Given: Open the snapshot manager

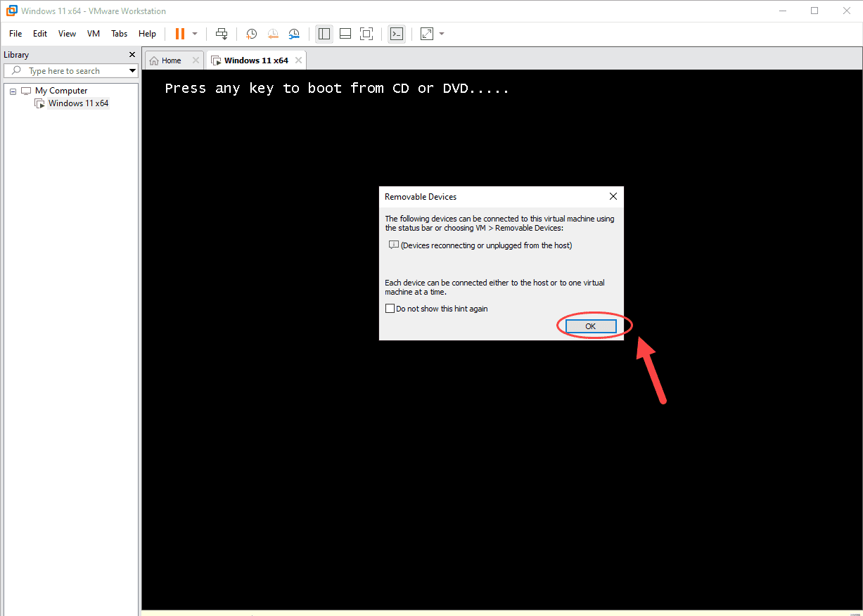Looking at the screenshot, I should 294,34.
